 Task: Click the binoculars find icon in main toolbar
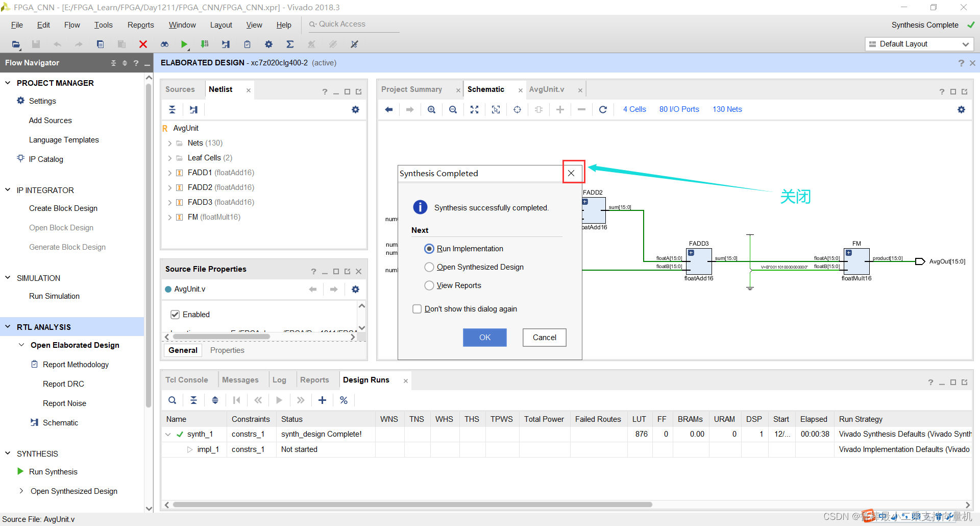[164, 44]
